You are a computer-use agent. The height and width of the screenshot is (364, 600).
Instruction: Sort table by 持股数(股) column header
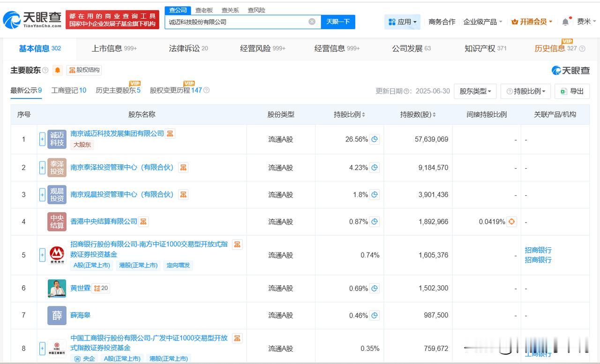click(418, 114)
